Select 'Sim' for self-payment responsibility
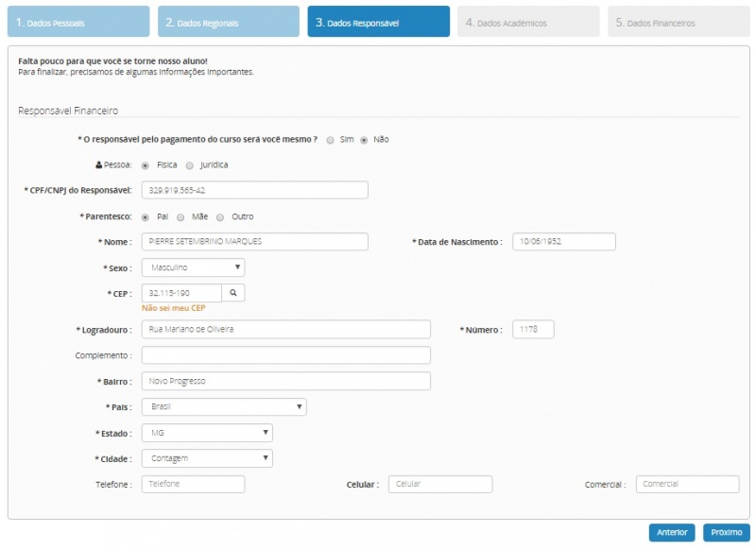 click(330, 140)
